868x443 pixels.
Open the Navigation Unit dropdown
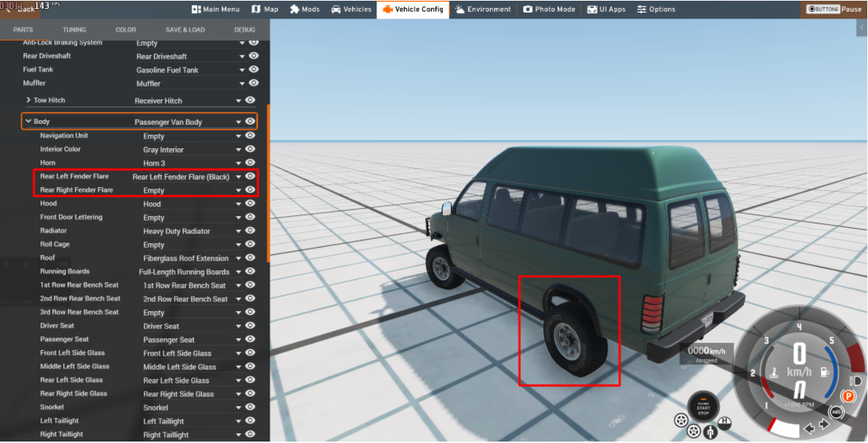coord(192,136)
